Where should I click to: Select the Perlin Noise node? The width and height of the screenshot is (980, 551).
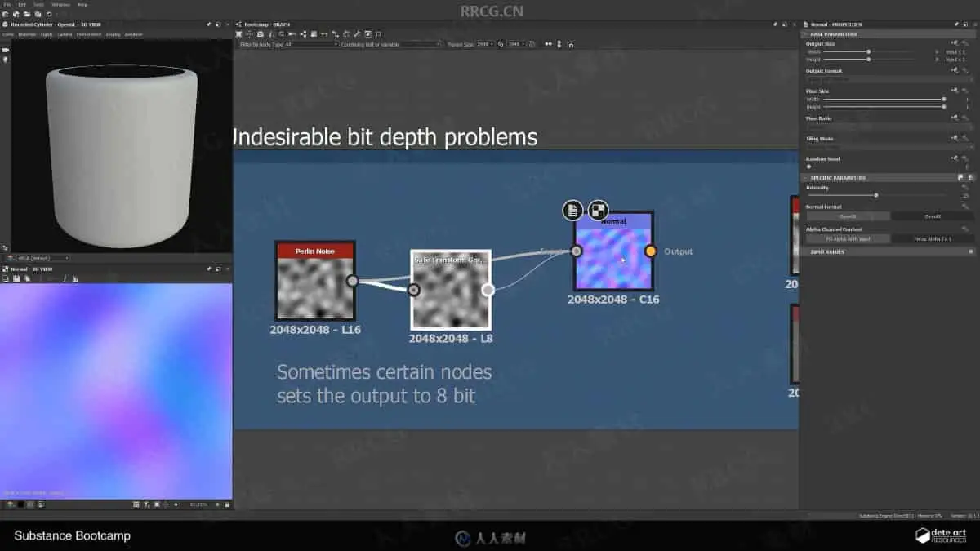(x=314, y=281)
